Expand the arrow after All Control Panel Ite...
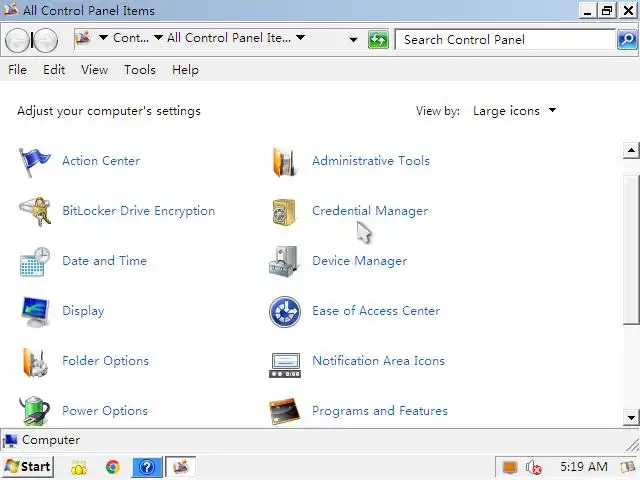The height and width of the screenshot is (480, 640). [300, 38]
